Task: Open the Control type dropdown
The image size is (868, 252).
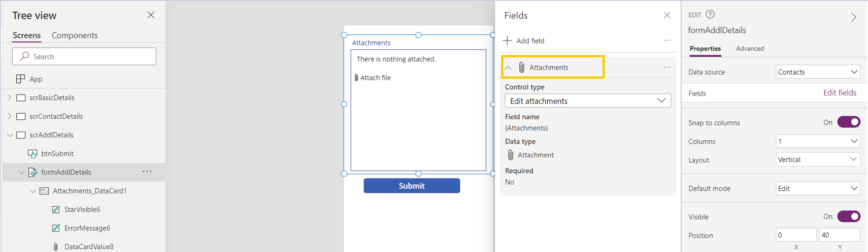Action: 588,101
